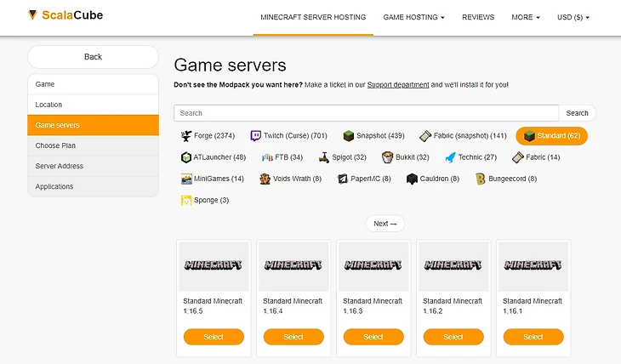Open the USD ($) currency selector
The width and height of the screenshot is (621, 364).
click(573, 17)
